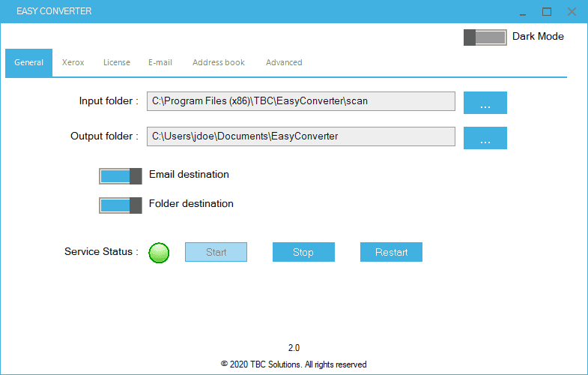This screenshot has width=588, height=375.
Task: Go to the E-mail tab
Action: pyautogui.click(x=160, y=62)
